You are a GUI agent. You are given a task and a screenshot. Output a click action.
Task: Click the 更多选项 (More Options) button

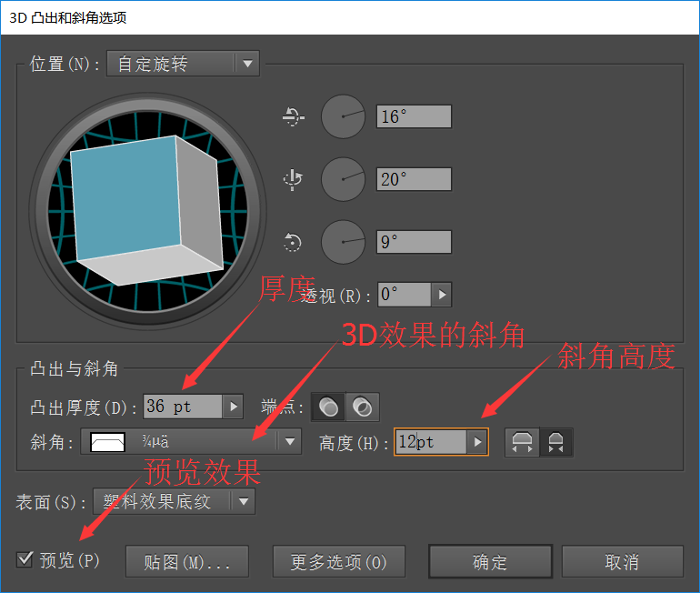click(338, 562)
